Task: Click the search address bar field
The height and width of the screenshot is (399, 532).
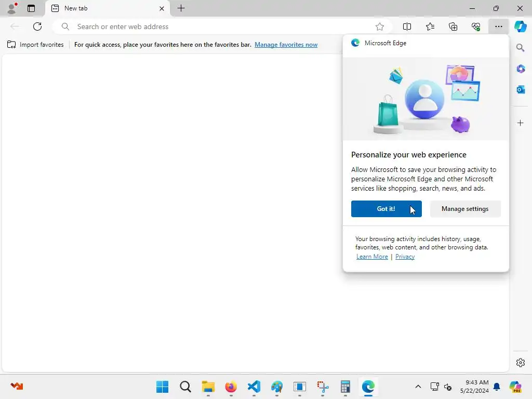Action: [222, 26]
